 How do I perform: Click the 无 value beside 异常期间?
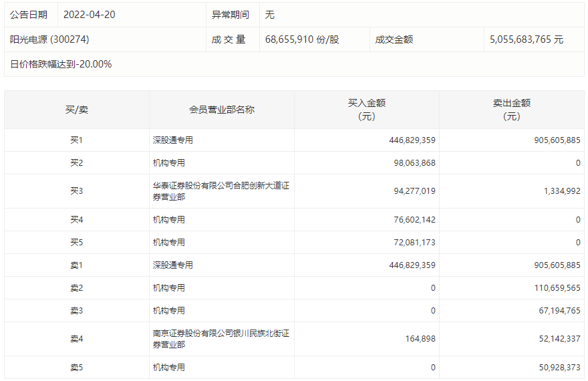tap(270, 15)
